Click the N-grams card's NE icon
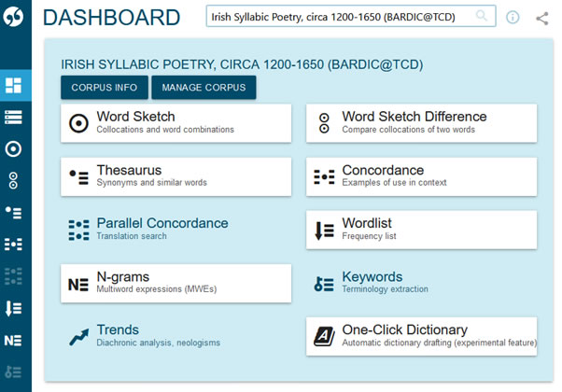 click(78, 285)
